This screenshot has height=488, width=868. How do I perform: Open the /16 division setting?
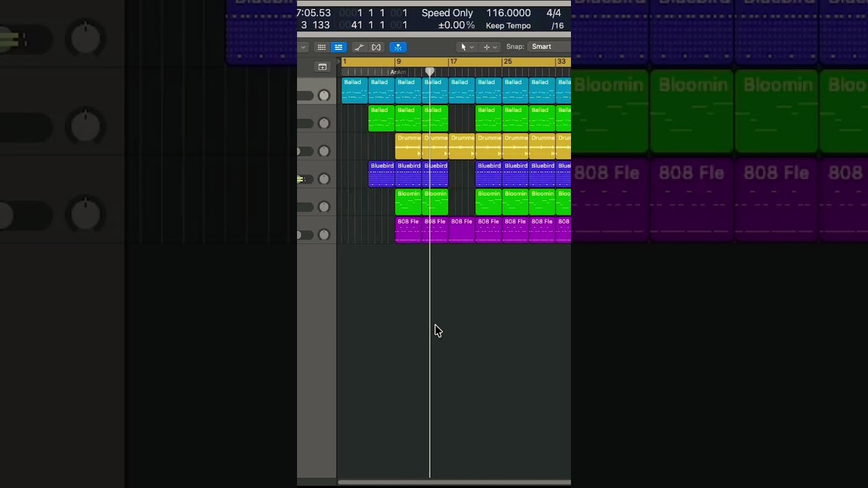[x=557, y=26]
